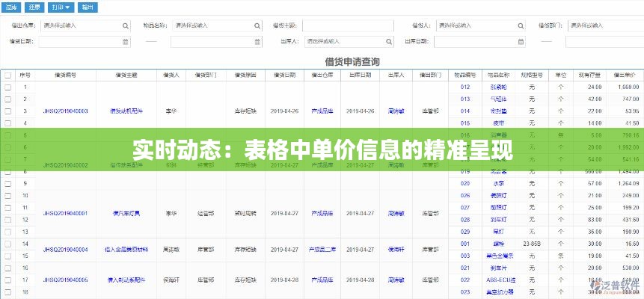Check the checkbox for row 14
This screenshot has height=299, width=644.
coord(7,244)
